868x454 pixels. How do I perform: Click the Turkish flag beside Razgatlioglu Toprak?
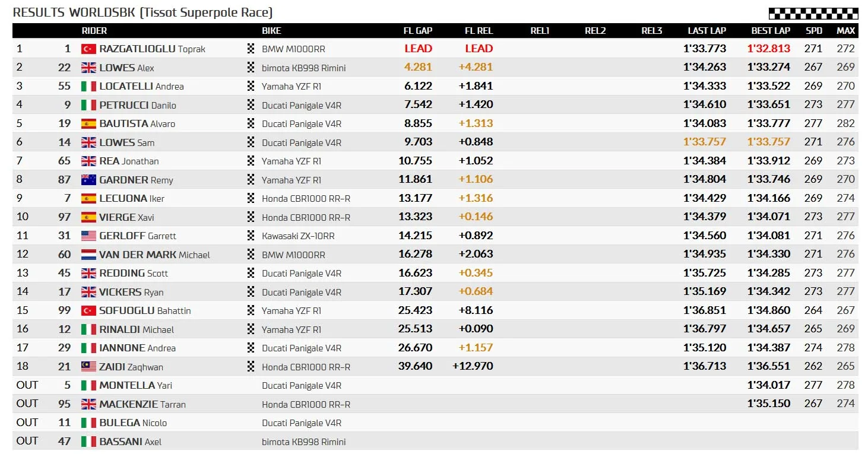coord(88,49)
